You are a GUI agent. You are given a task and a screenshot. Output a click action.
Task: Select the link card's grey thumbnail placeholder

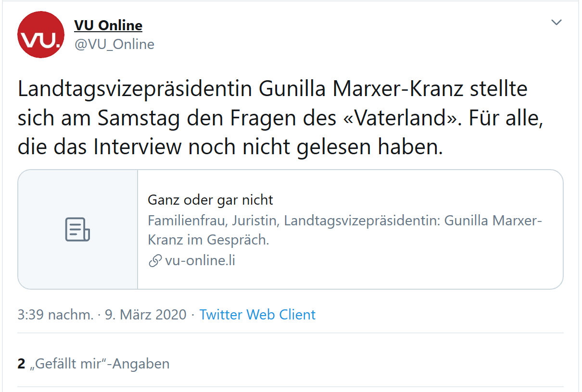click(x=78, y=230)
